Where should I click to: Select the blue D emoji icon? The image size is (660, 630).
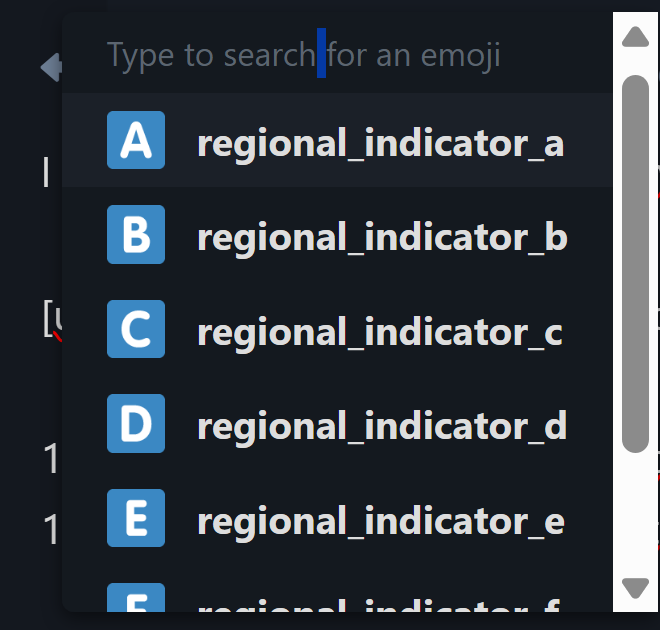pos(135,423)
